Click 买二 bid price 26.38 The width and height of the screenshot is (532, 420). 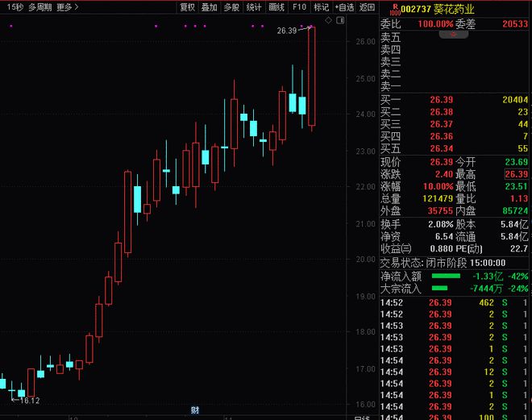pos(441,112)
